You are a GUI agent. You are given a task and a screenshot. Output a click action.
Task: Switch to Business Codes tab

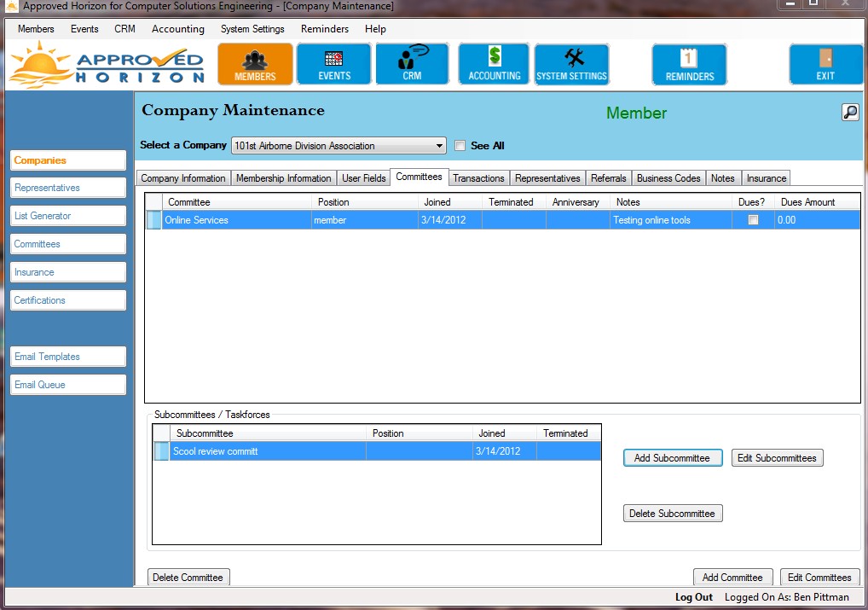tap(668, 177)
